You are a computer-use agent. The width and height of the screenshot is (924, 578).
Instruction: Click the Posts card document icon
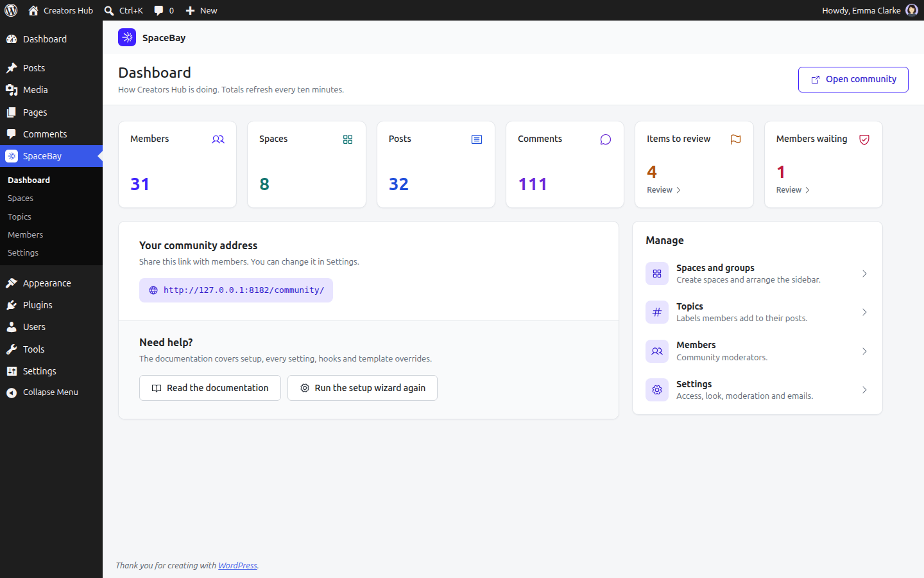coord(477,139)
